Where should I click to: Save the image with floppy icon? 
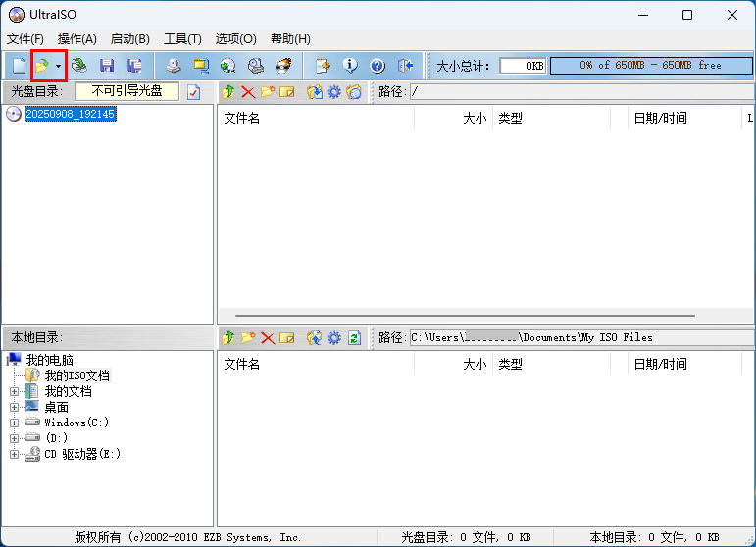pos(107,66)
